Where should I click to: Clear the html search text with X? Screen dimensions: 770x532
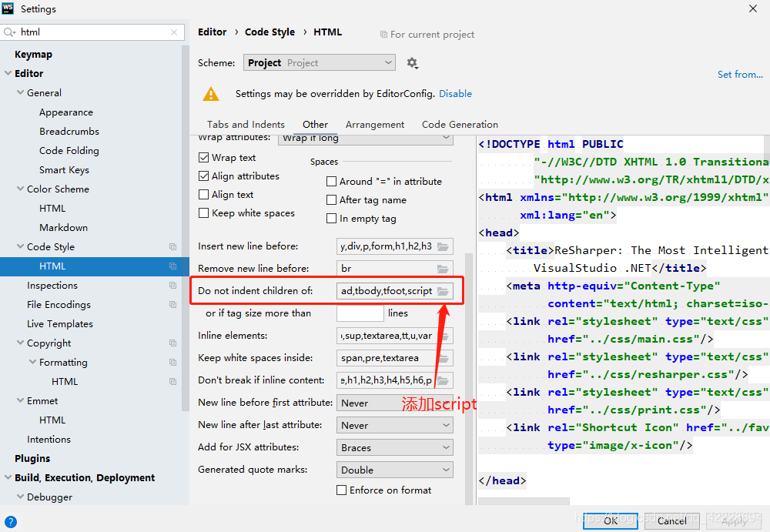174,32
